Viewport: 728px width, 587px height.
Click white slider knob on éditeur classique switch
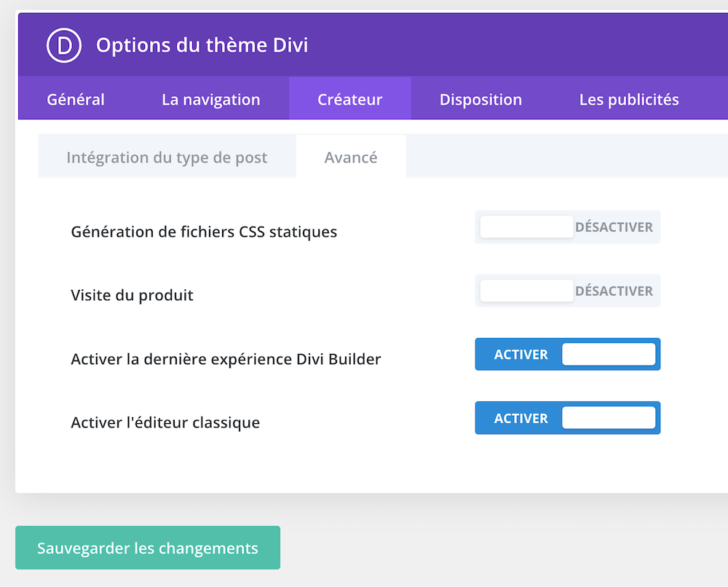(609, 418)
